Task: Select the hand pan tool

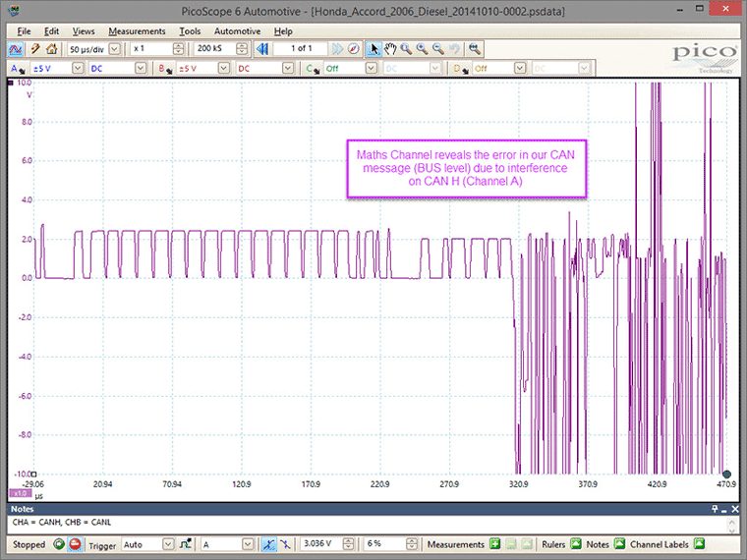Action: (x=390, y=48)
